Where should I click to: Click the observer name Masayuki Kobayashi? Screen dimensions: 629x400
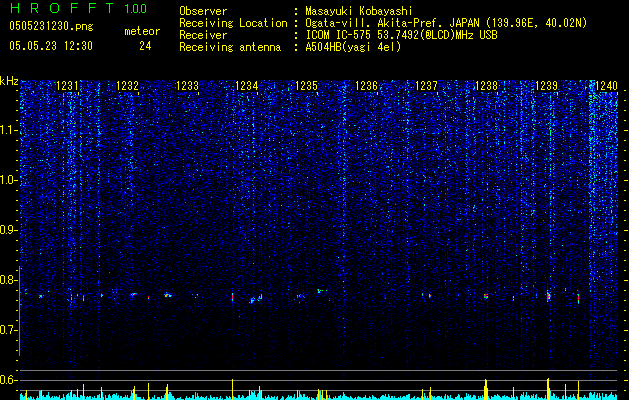(x=359, y=11)
